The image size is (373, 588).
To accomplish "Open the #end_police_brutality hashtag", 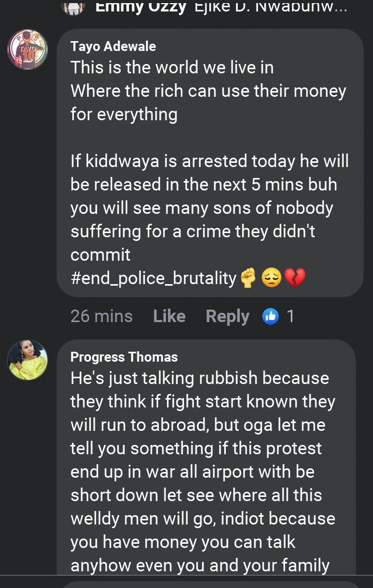I will [153, 278].
